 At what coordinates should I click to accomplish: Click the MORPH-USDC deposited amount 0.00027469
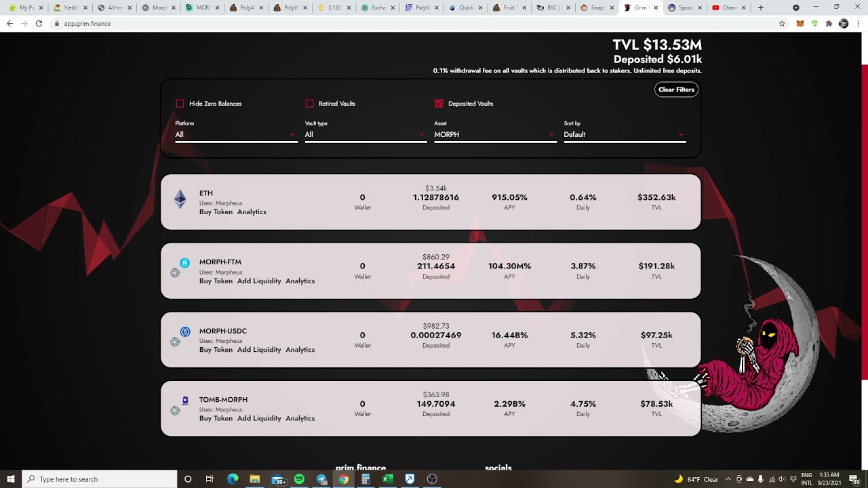[x=436, y=335]
